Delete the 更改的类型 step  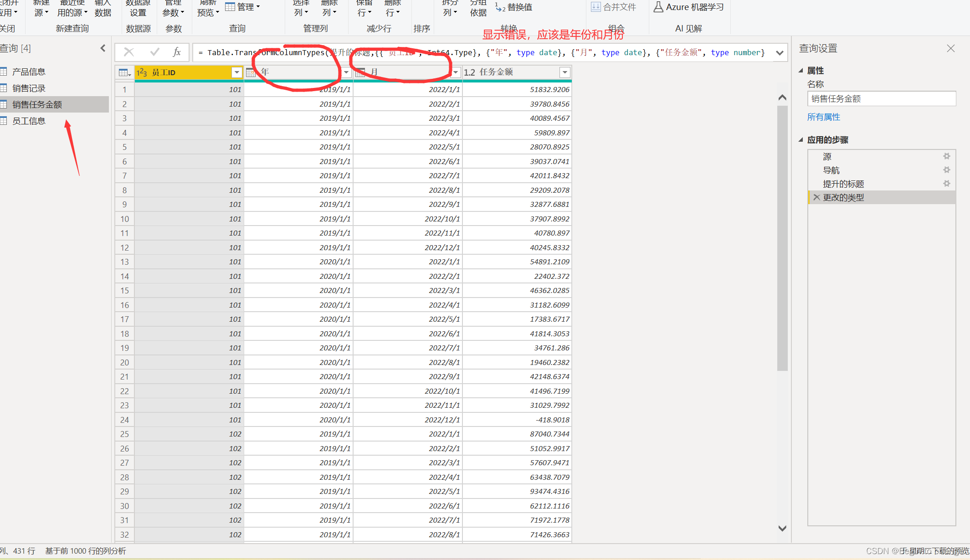coord(816,197)
